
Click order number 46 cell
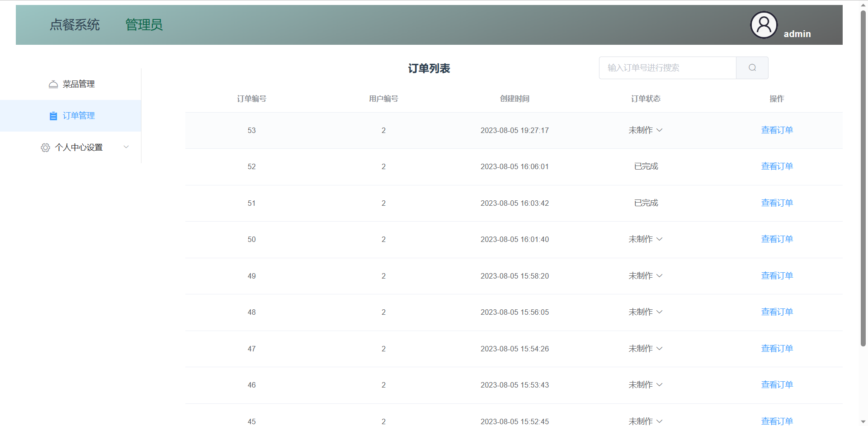[x=252, y=385]
